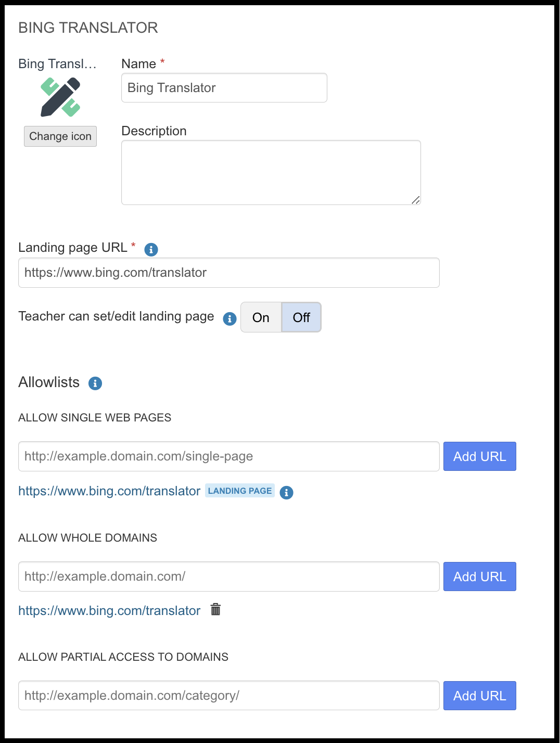This screenshot has height=743, width=560.
Task: Click Add URL for single web pages
Action: pos(479,456)
